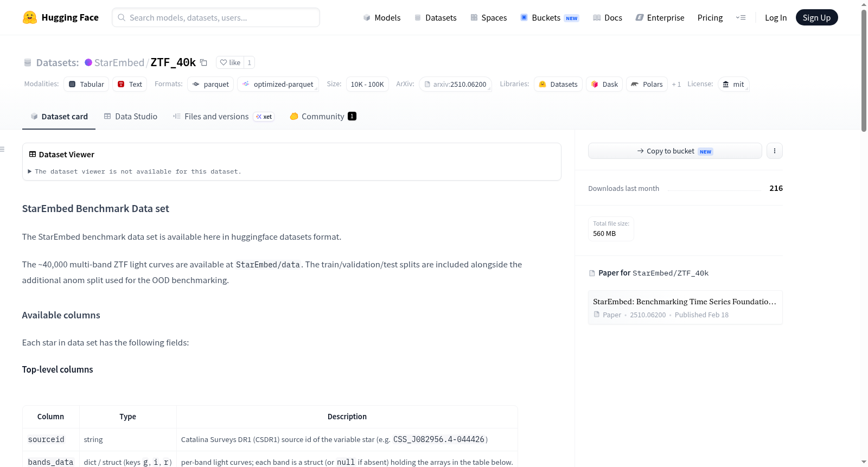The width and height of the screenshot is (868, 467).
Task: Click the Hugging Face logo icon
Action: coord(29,17)
